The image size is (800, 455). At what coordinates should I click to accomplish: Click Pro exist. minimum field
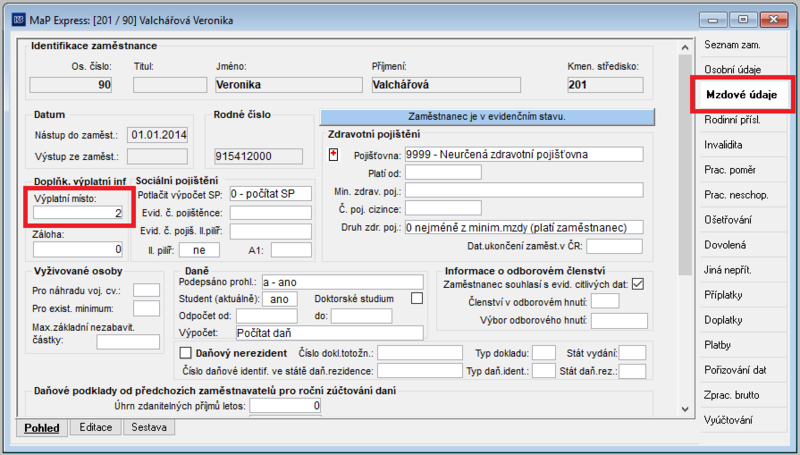[146, 308]
